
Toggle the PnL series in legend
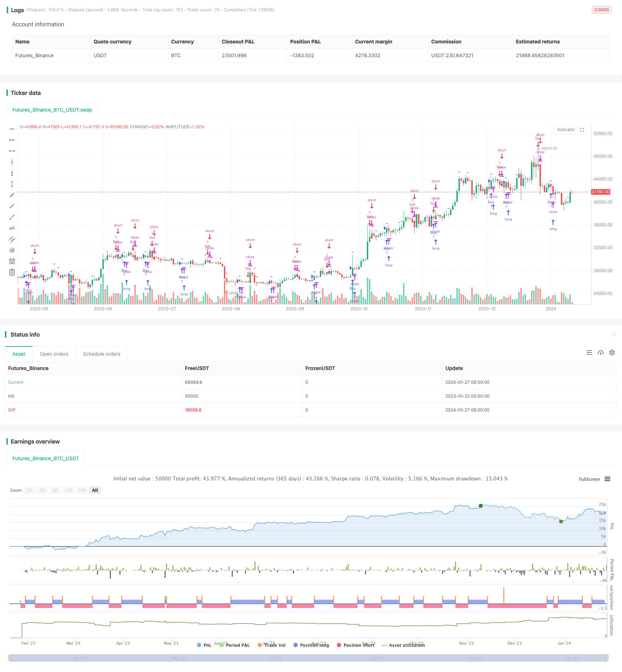(x=204, y=645)
